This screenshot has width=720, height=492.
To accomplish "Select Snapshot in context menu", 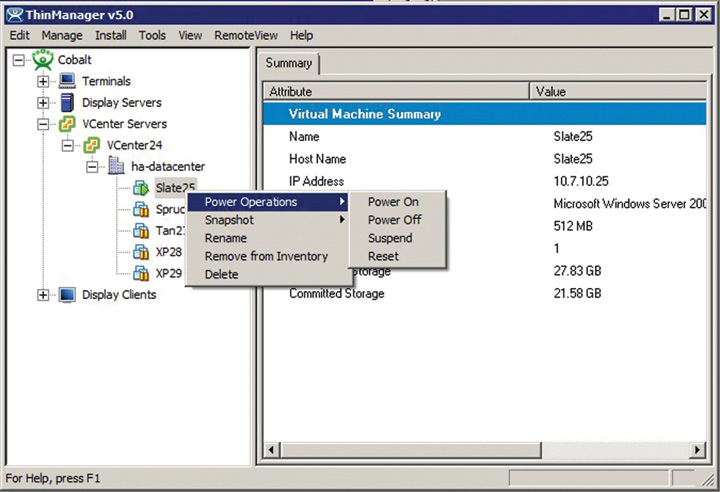I will pyautogui.click(x=267, y=220).
